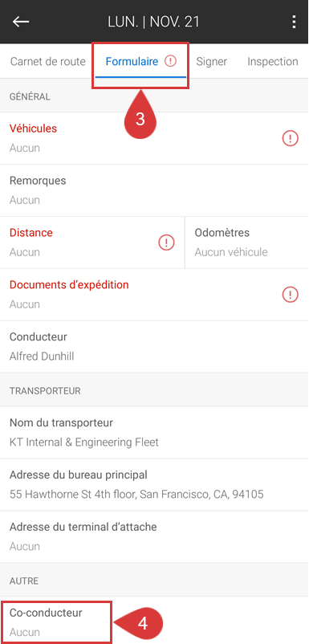Tap the back arrow icon
Viewport: 309px width, 644px height.
coord(21,22)
